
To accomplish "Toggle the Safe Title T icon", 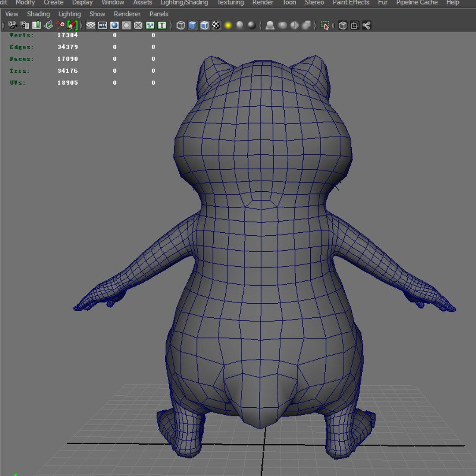I will (x=162, y=25).
